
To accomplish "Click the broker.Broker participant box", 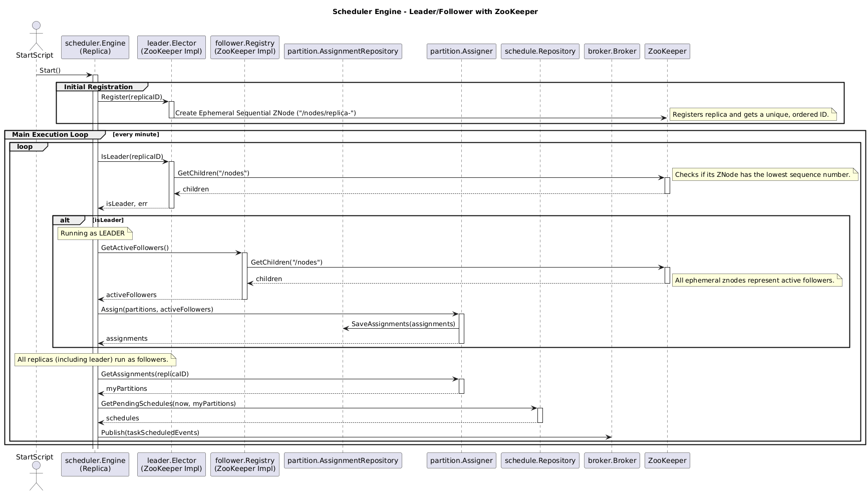I will pos(612,51).
